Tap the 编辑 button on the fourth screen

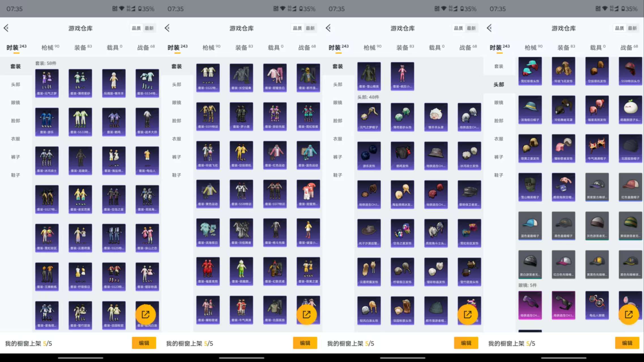point(627,343)
